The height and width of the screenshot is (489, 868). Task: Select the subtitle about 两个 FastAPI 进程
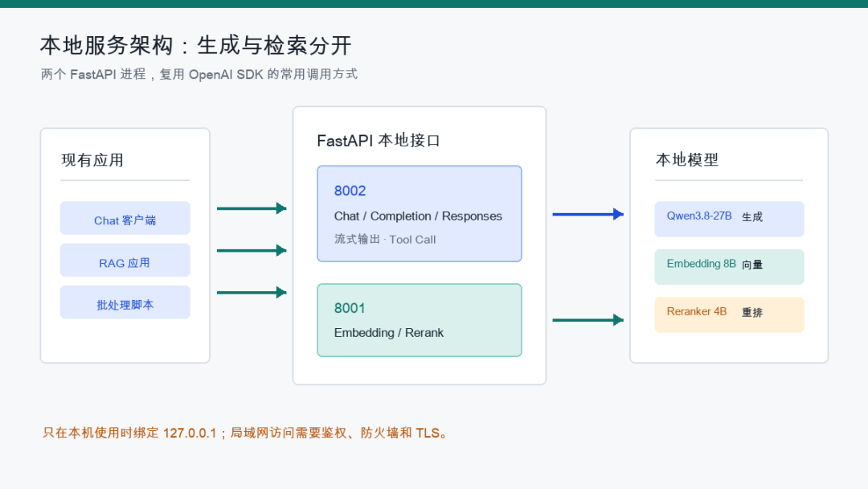199,74
